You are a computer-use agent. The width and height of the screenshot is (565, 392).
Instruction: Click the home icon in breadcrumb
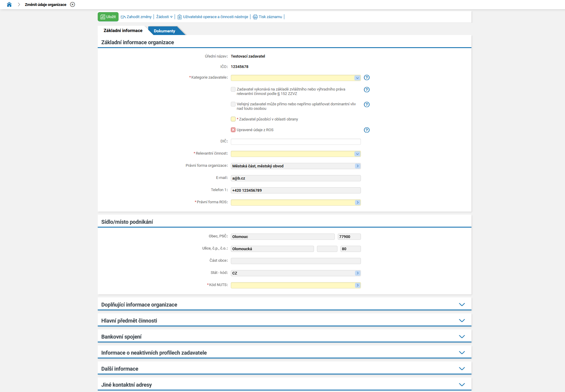tap(9, 4)
